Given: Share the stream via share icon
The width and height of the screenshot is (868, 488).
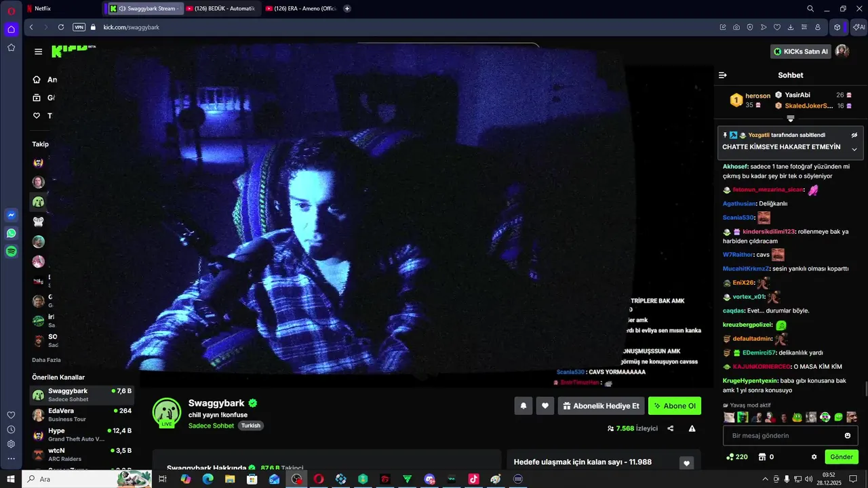Looking at the screenshot, I should tap(671, 428).
